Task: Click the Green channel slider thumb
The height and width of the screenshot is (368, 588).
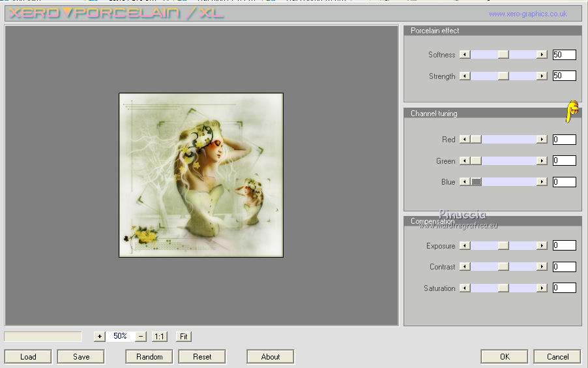Action: tap(476, 161)
